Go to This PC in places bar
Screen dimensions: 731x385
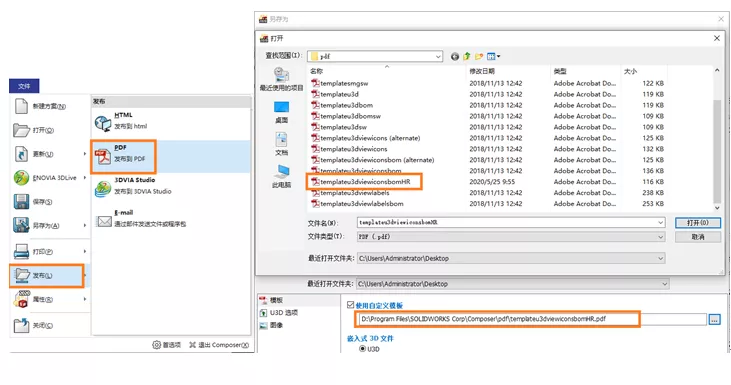coord(281,176)
